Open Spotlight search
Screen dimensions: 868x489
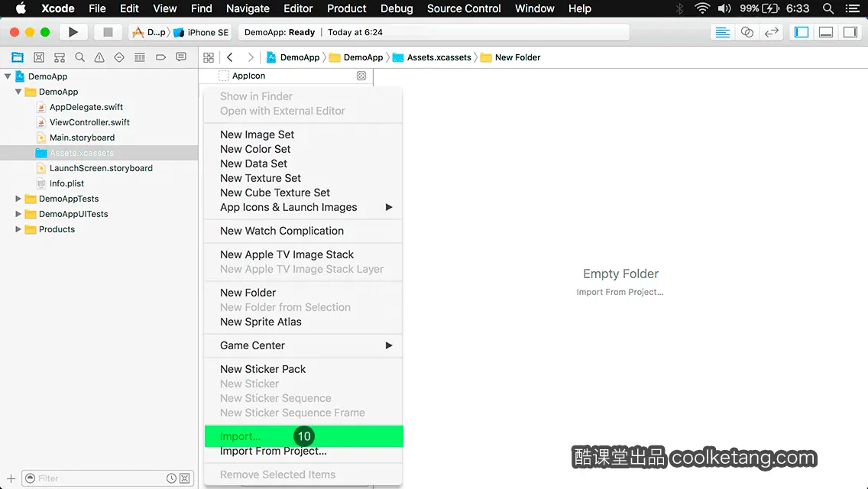click(x=828, y=8)
